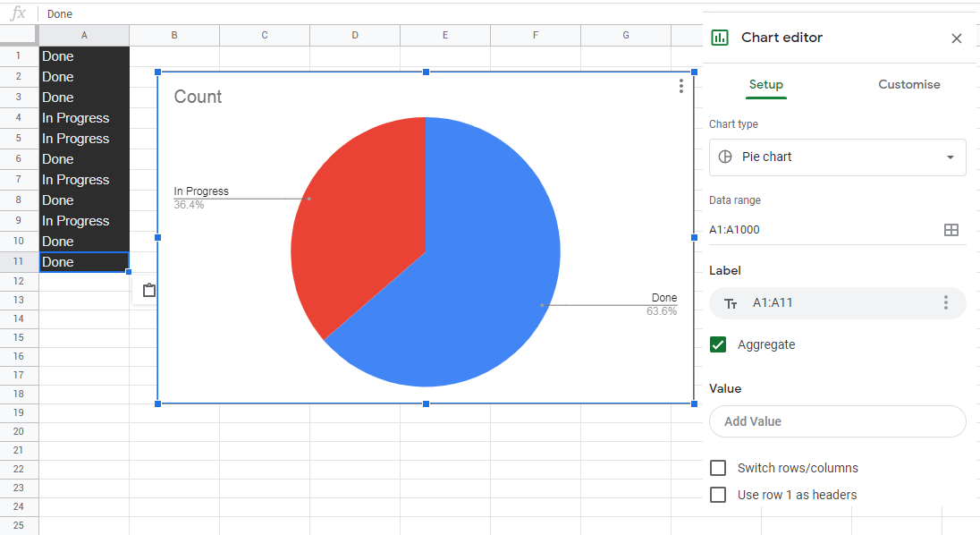Click the 36.4% percentage label
This screenshot has width=980, height=535.
[189, 205]
